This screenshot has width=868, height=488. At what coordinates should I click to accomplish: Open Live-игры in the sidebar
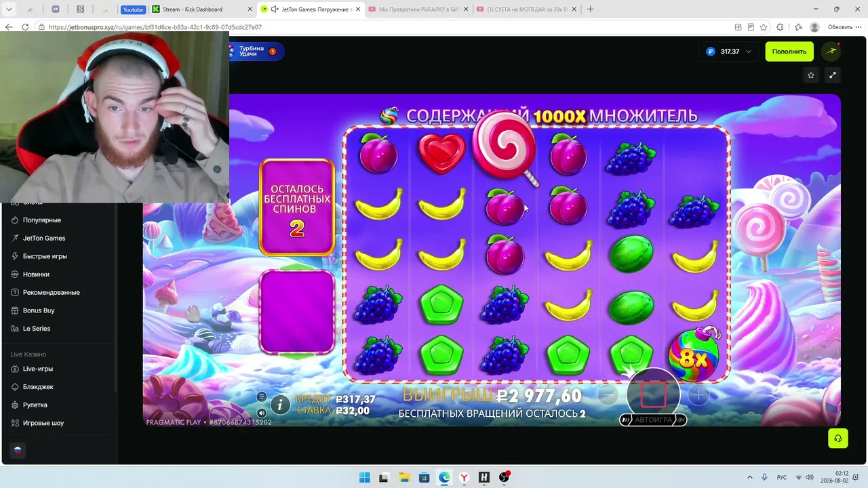tap(38, 369)
